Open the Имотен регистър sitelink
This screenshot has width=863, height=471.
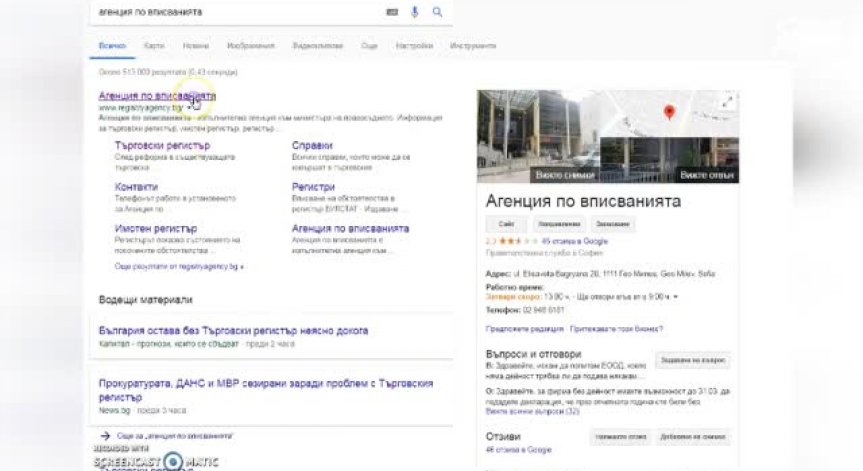[x=156, y=228]
